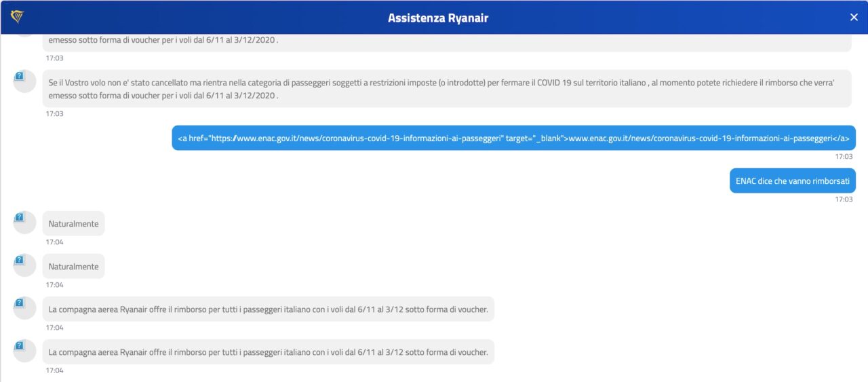
Task: Select 'ENAC dice che vanno rimborsati' bubble
Action: coord(793,181)
